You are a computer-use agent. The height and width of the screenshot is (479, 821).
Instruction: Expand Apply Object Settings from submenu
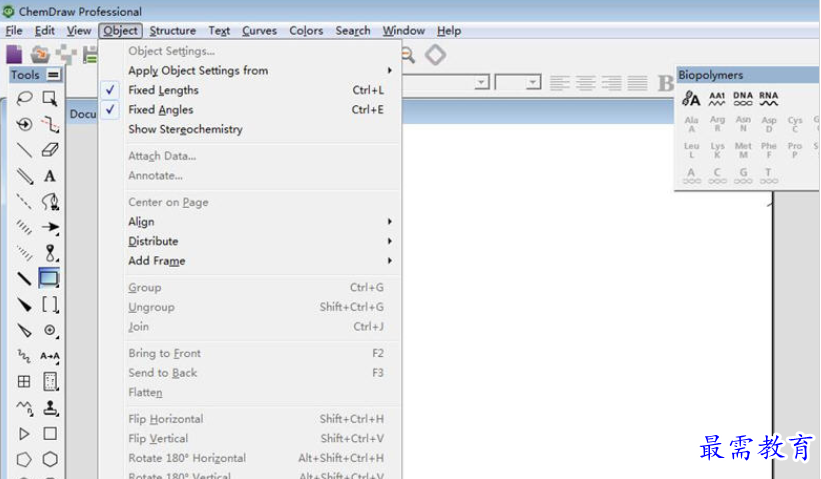(x=249, y=70)
